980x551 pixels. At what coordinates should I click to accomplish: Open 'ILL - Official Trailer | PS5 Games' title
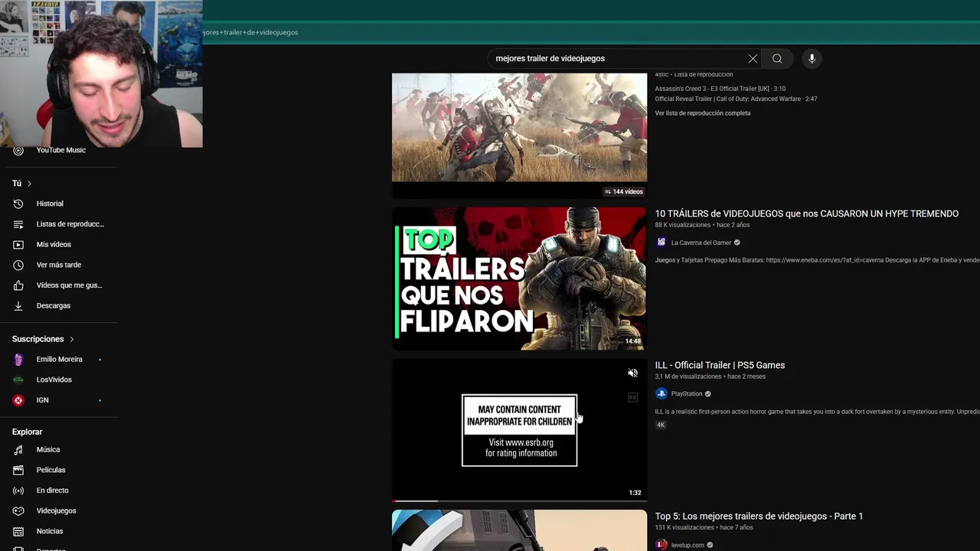[x=720, y=366]
